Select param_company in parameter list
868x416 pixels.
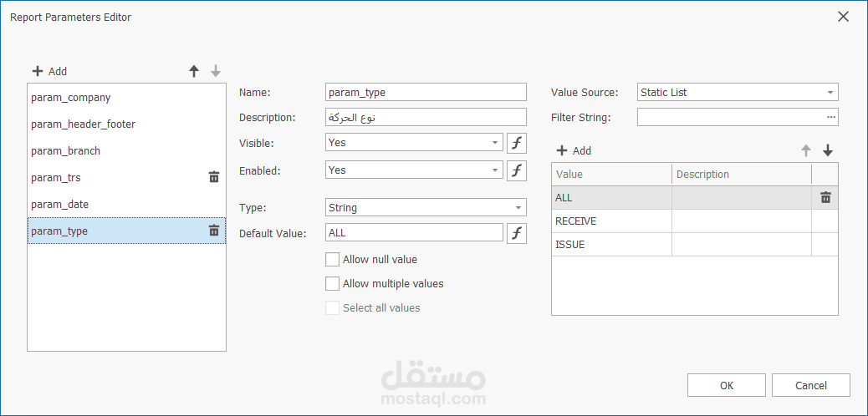(x=71, y=98)
